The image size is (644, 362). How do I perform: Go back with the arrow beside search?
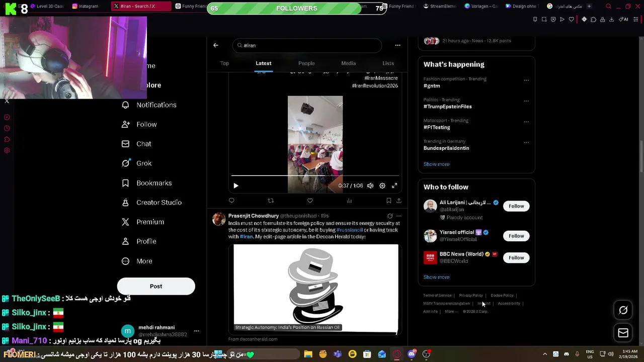216,45
